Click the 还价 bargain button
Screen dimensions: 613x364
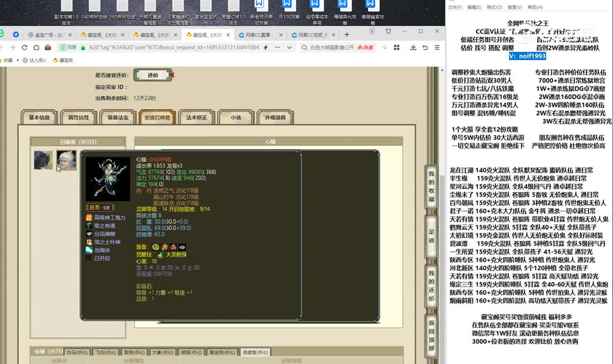tap(153, 75)
